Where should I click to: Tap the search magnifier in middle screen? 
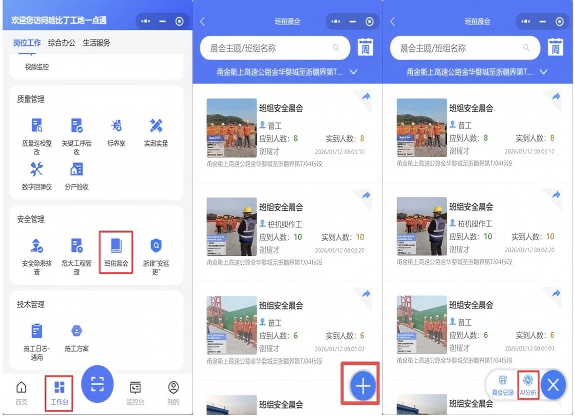[336, 47]
